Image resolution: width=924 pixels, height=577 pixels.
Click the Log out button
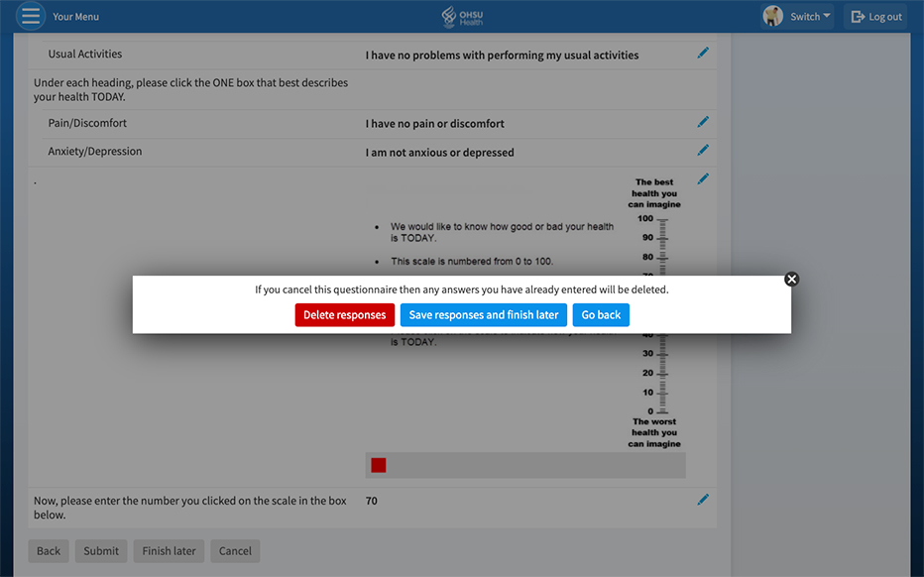click(876, 17)
